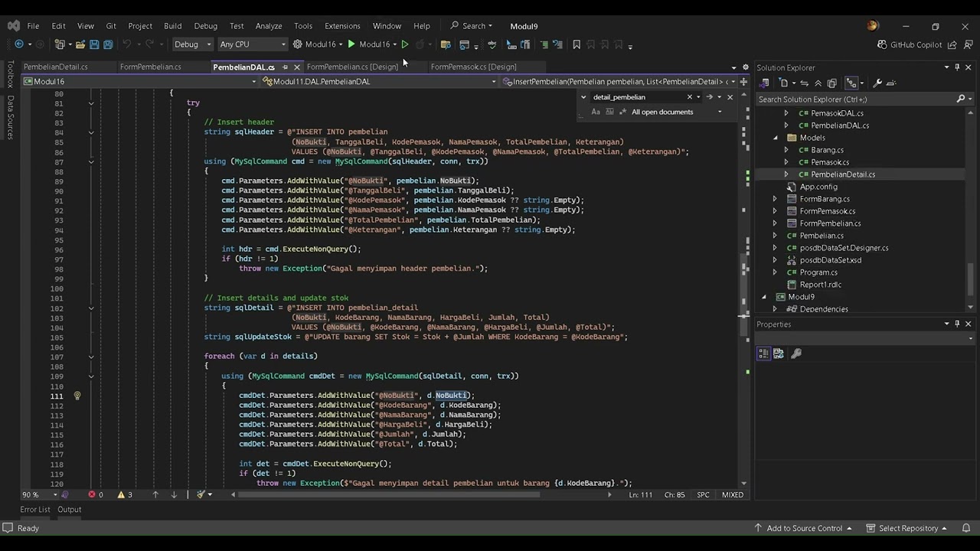
Task: Open the File menu
Action: [x=33, y=25]
